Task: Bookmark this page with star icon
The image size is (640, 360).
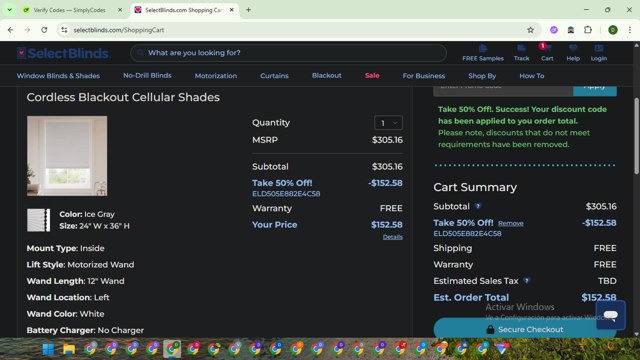Action: pyautogui.click(x=530, y=30)
